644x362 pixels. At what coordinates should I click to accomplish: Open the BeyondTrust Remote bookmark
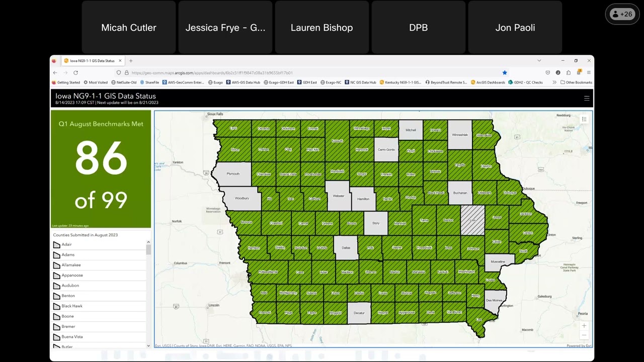coord(446,82)
